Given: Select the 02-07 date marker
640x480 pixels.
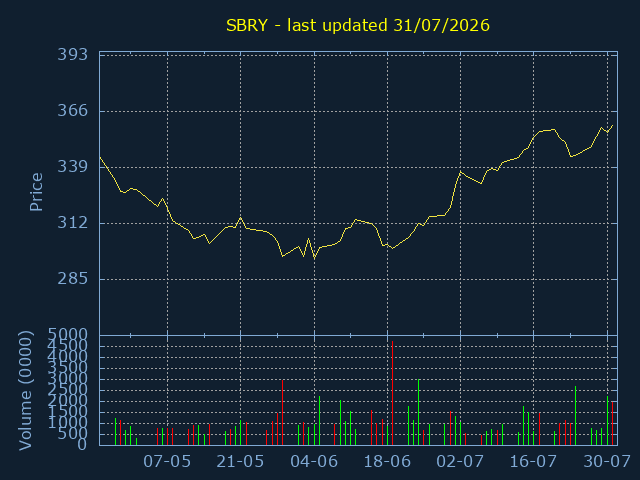Looking at the screenshot, I should coord(460,462).
